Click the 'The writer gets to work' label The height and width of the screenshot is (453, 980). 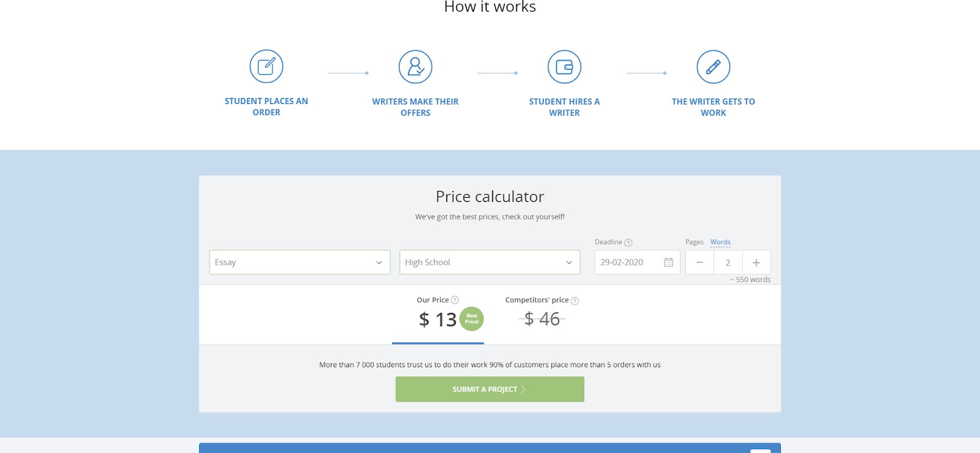(714, 107)
